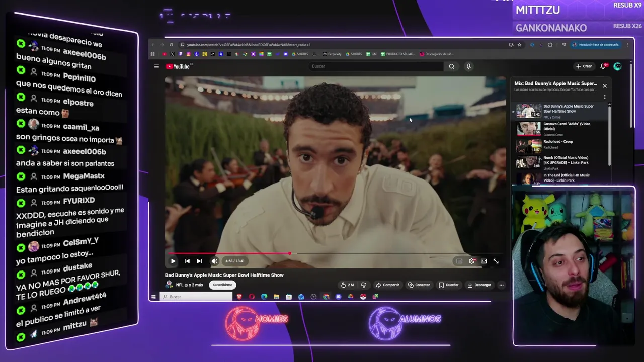Open the video title Bad Bunny's Halftime Show
The height and width of the screenshot is (362, 644).
pyautogui.click(x=224, y=275)
